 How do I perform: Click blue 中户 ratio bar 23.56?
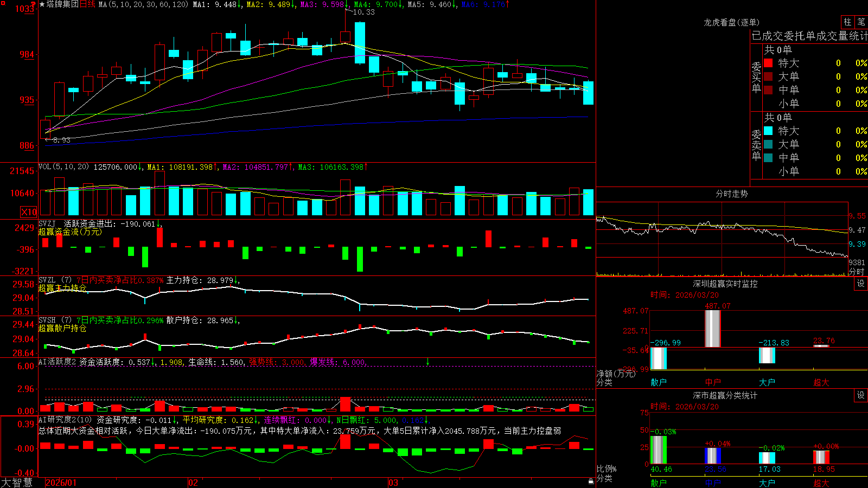(x=713, y=455)
